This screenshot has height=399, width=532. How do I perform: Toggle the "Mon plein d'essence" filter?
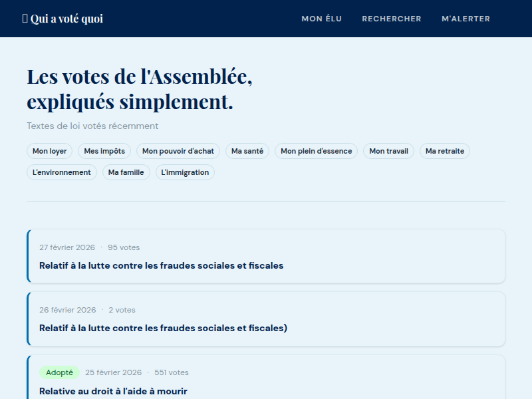[x=317, y=151]
